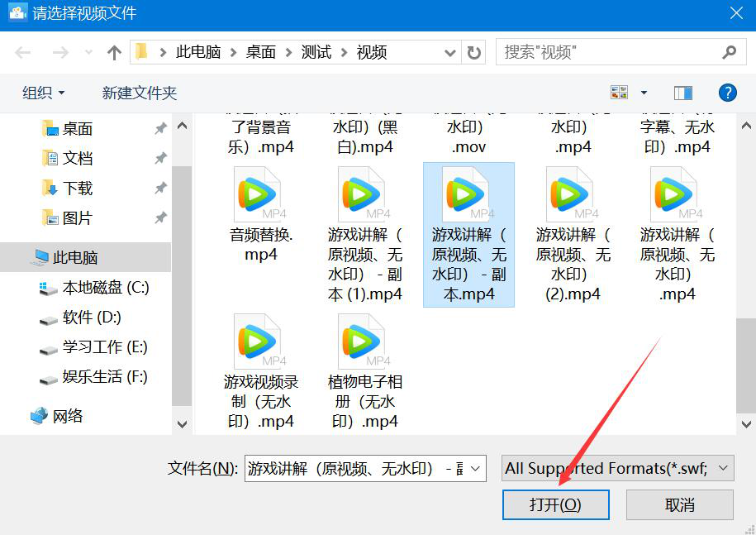
Task: Open the help icon
Action: pyautogui.click(x=728, y=92)
